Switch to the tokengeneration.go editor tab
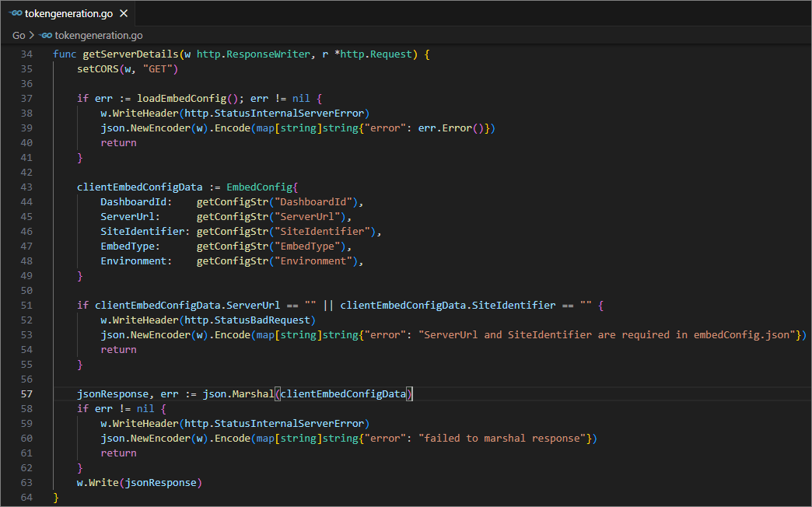This screenshot has height=507, width=812. point(68,12)
